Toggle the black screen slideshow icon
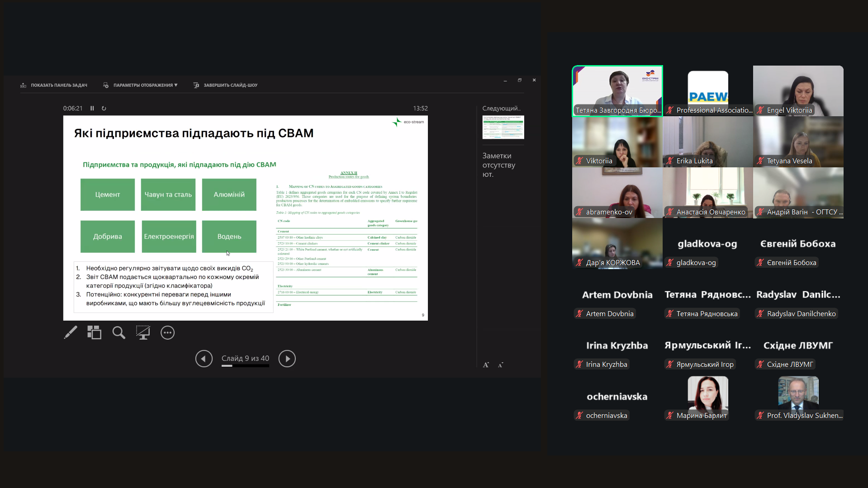This screenshot has height=488, width=868. (x=143, y=332)
